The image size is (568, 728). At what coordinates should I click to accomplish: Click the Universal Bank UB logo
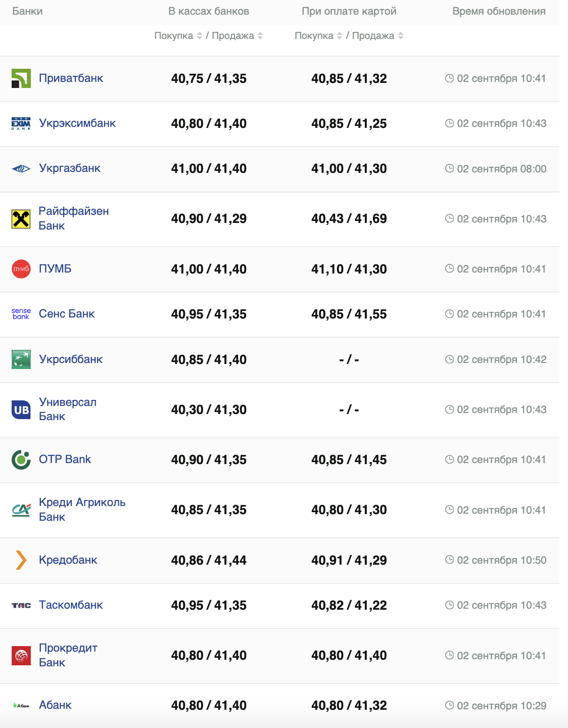[21, 409]
